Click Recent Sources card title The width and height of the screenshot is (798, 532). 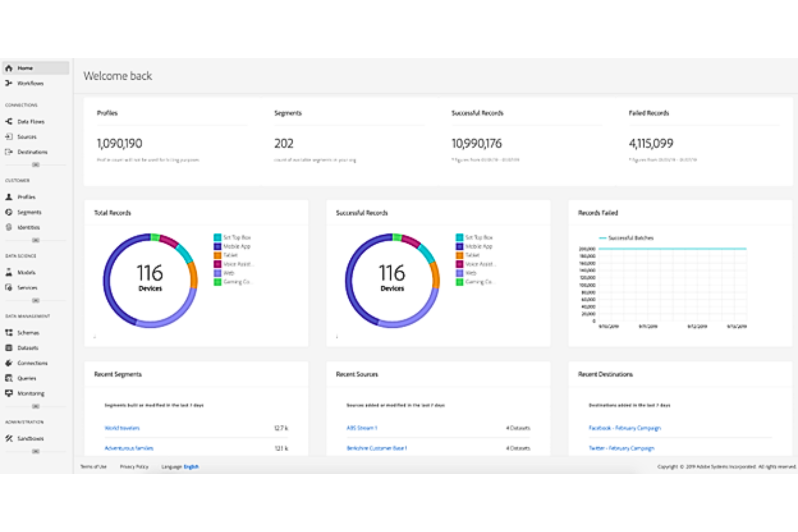357,374
